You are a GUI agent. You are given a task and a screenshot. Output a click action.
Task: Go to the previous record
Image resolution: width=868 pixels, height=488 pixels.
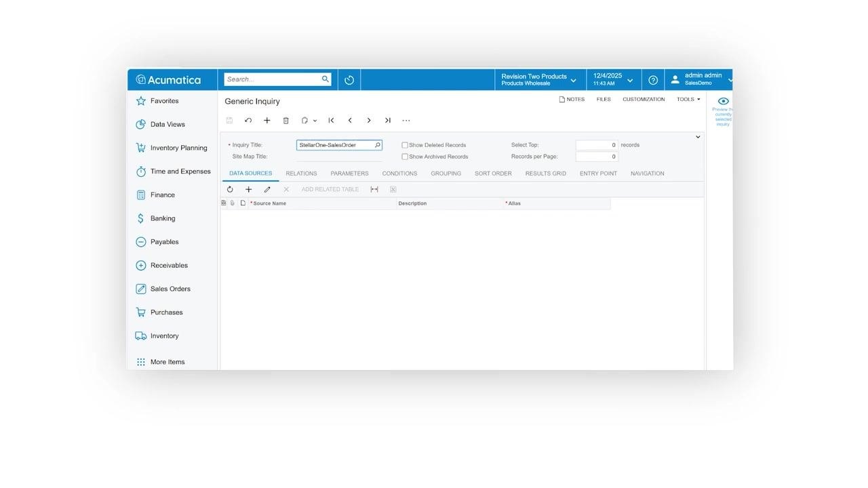click(350, 121)
